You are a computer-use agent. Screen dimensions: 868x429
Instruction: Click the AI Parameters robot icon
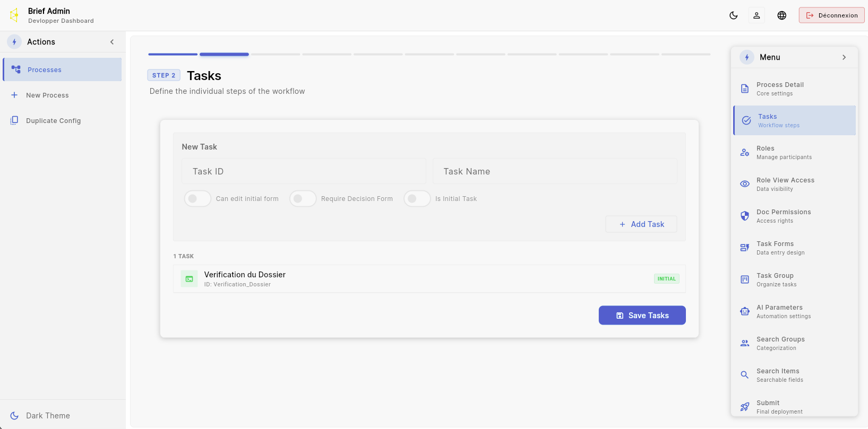point(745,311)
